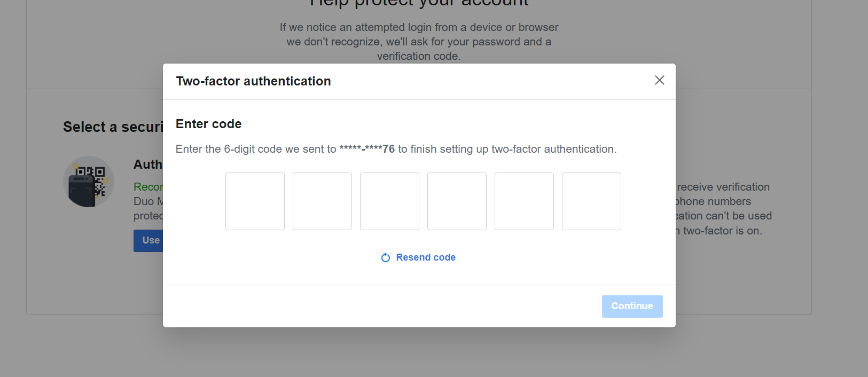Select the fifth code digit box
The height and width of the screenshot is (377, 868).
point(524,201)
